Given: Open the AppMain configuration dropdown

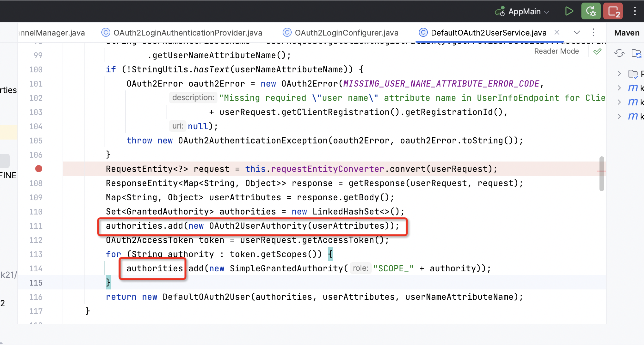Looking at the screenshot, I should pos(547,11).
